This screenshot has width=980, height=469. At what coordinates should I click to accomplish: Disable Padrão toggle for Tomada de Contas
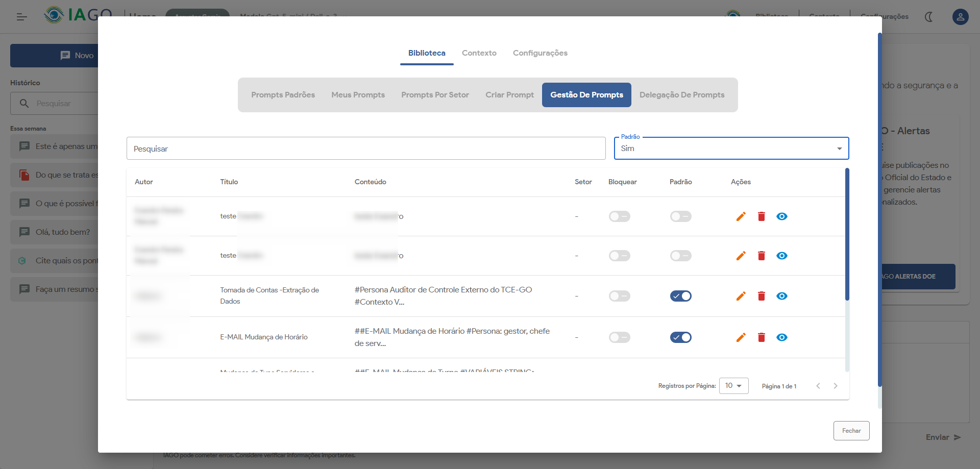click(680, 296)
